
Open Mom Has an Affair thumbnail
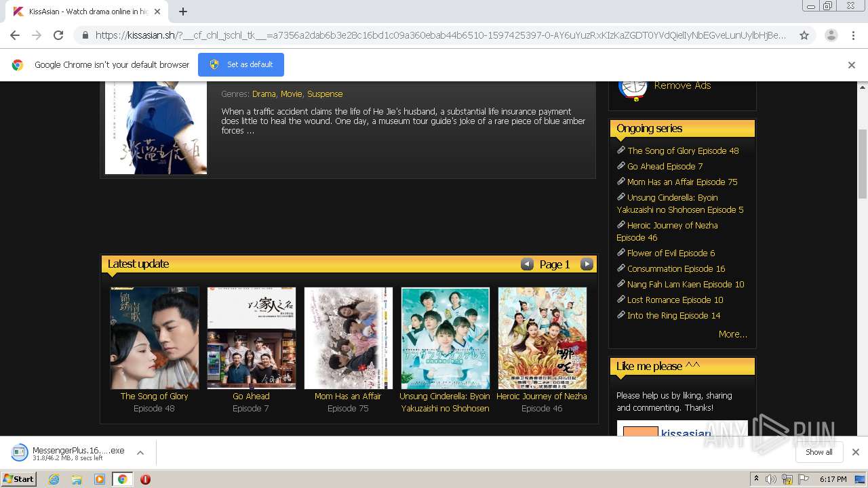point(349,338)
